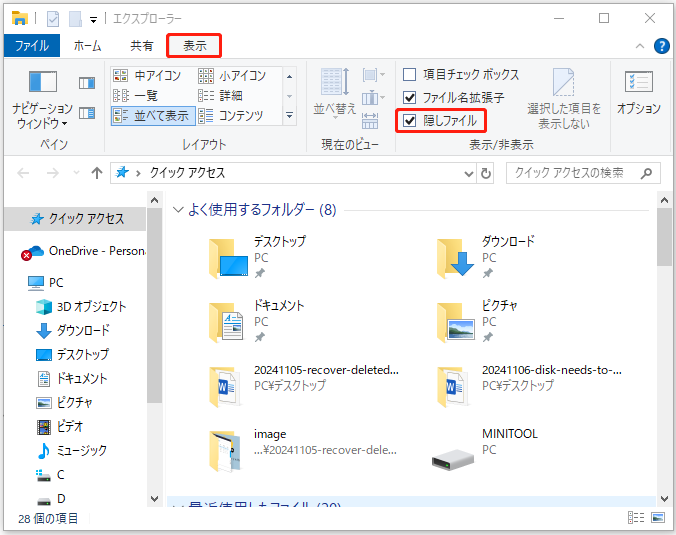Click the up arrow navigation button
The width and height of the screenshot is (676, 535).
coord(97,173)
